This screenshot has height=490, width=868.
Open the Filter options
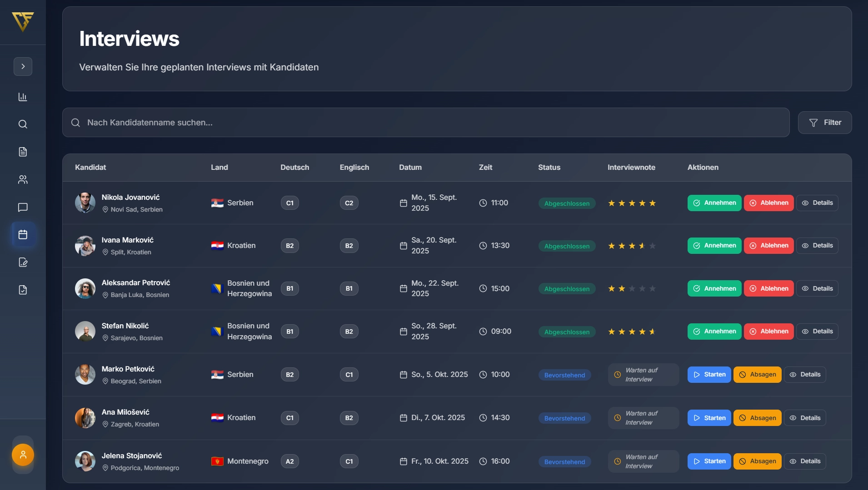tap(824, 123)
